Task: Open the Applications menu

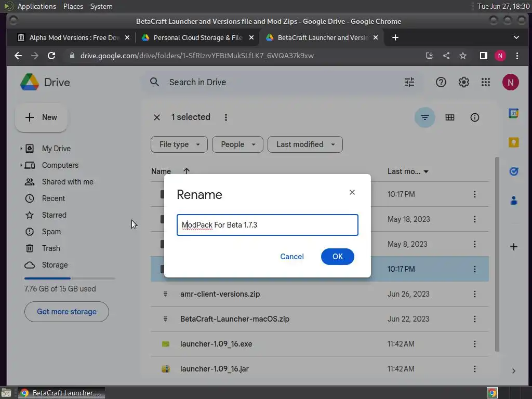Action: pyautogui.click(x=37, y=6)
